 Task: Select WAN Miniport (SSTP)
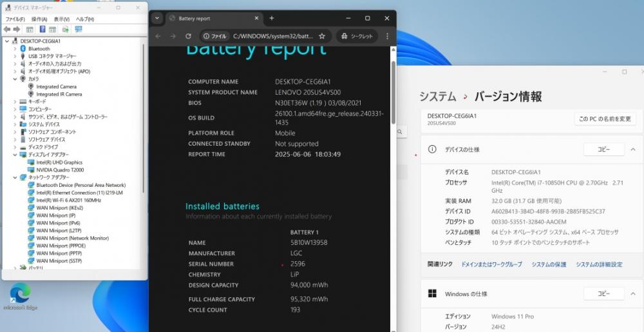[59, 261]
